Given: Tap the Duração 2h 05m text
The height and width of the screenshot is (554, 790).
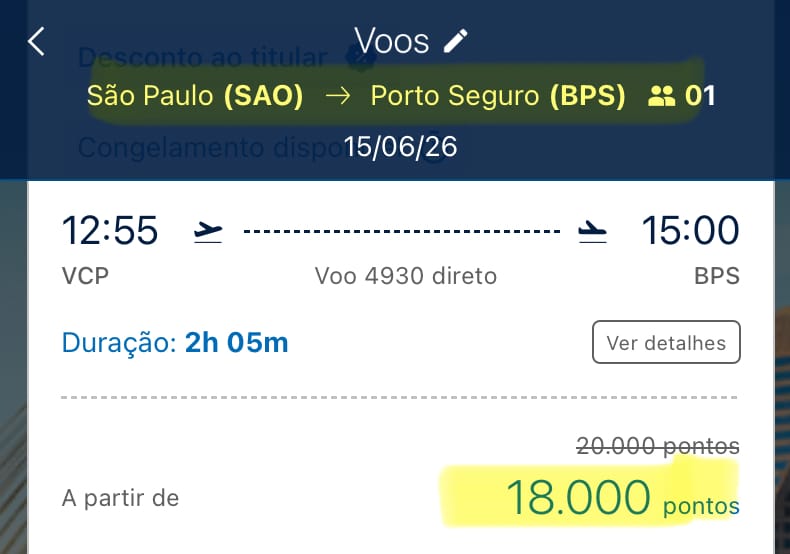Looking at the screenshot, I should [x=175, y=343].
